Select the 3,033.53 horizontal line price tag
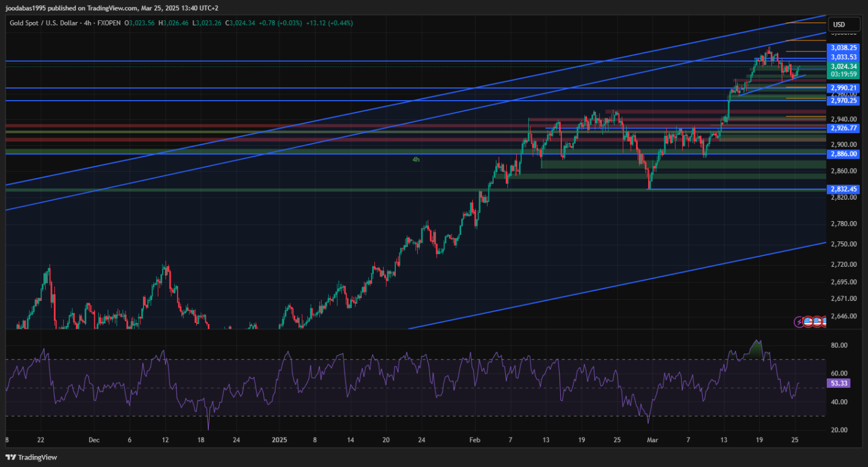The height and width of the screenshot is (467, 868). click(x=843, y=57)
